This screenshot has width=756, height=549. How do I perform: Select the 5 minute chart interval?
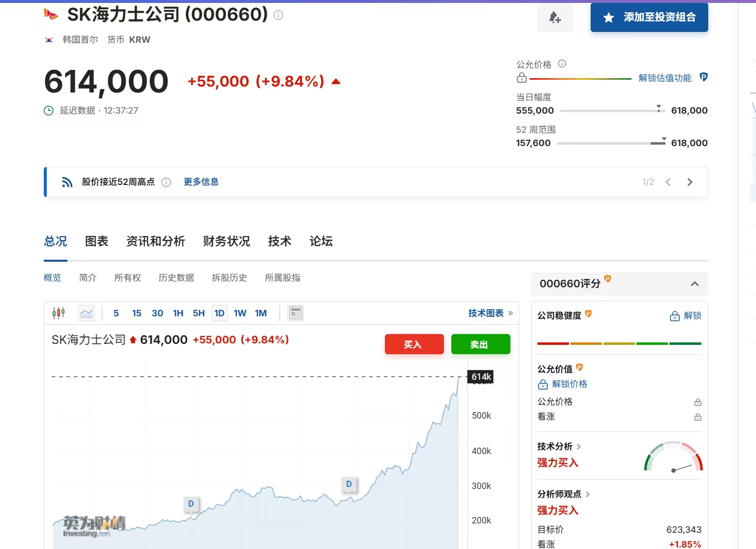[116, 313]
